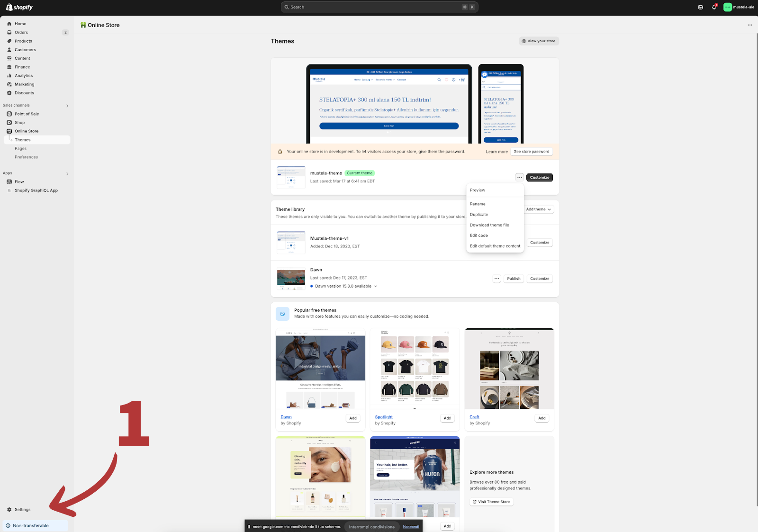Click Customize for Mustela-theme-v1
758x532 pixels.
tap(540, 243)
